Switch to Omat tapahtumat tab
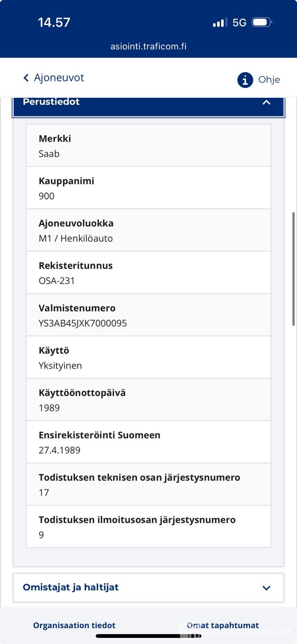The width and height of the screenshot is (297, 644). [x=223, y=625]
